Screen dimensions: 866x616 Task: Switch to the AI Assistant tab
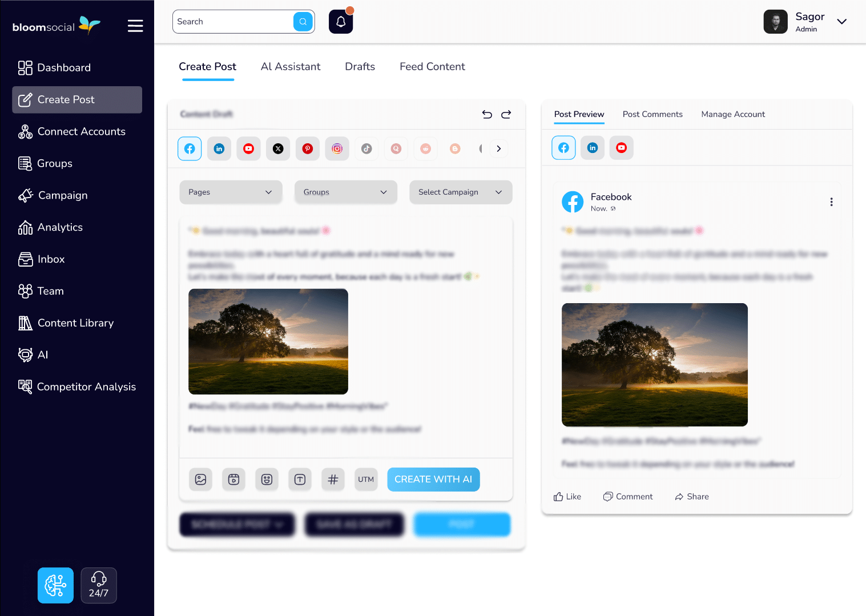tap(291, 67)
